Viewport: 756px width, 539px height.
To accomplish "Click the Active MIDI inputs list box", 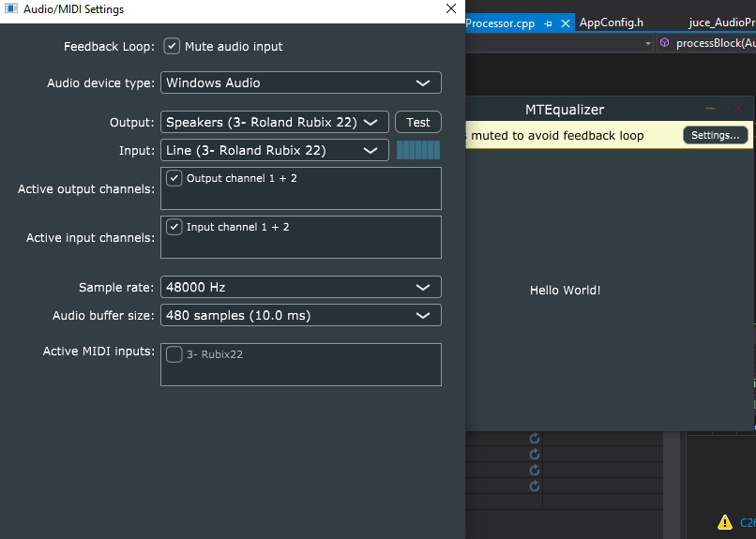I will (x=301, y=365).
